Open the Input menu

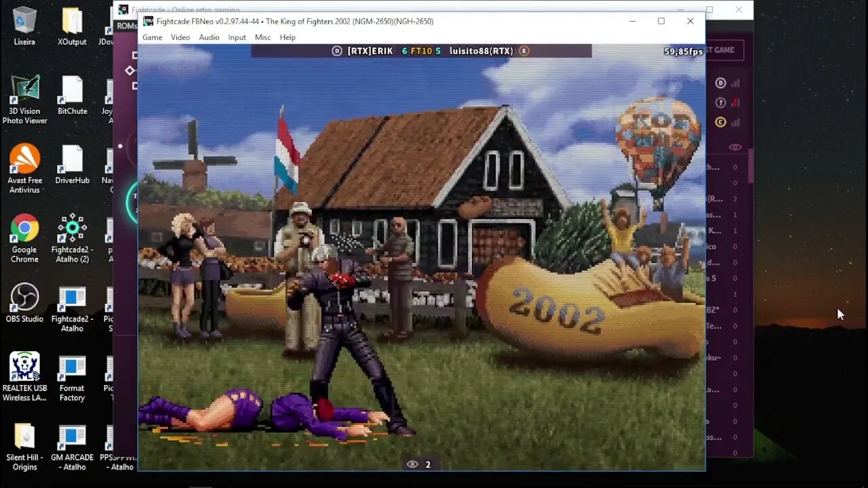pos(237,37)
